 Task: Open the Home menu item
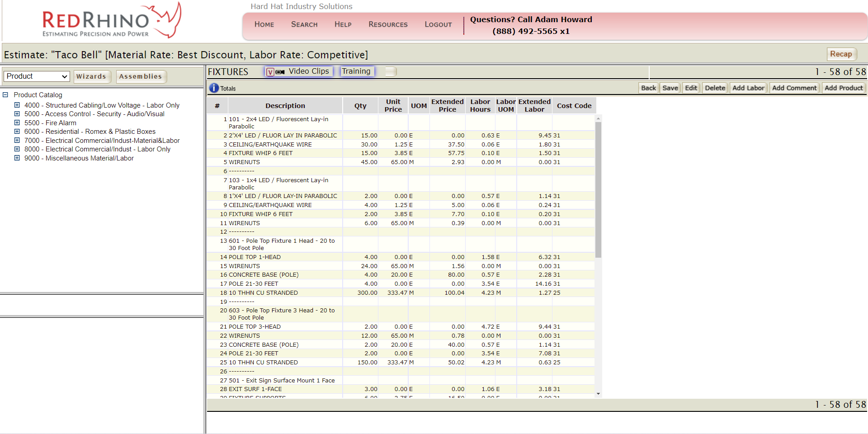[264, 24]
